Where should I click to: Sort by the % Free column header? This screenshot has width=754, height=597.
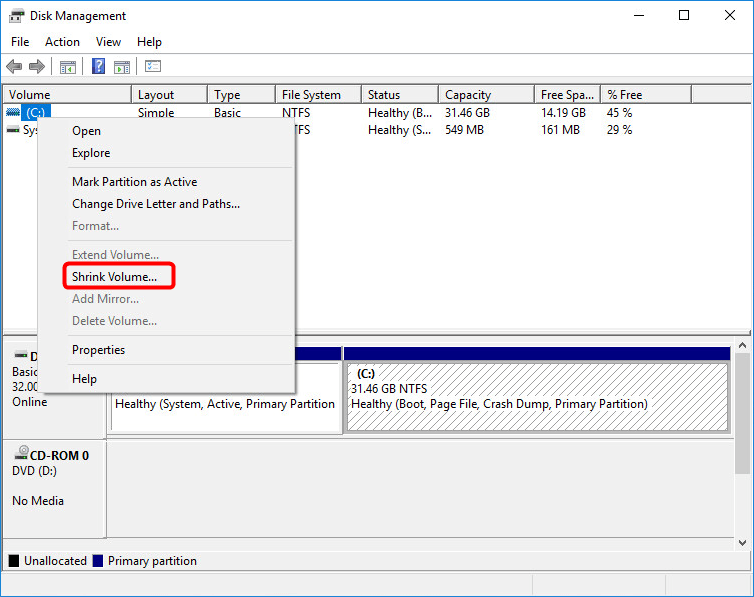click(646, 95)
